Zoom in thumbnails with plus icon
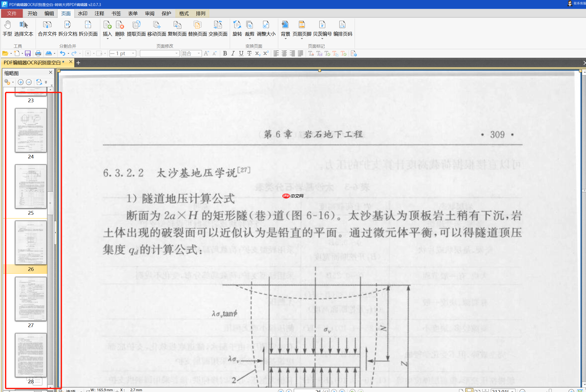The width and height of the screenshot is (586, 392). click(x=21, y=82)
